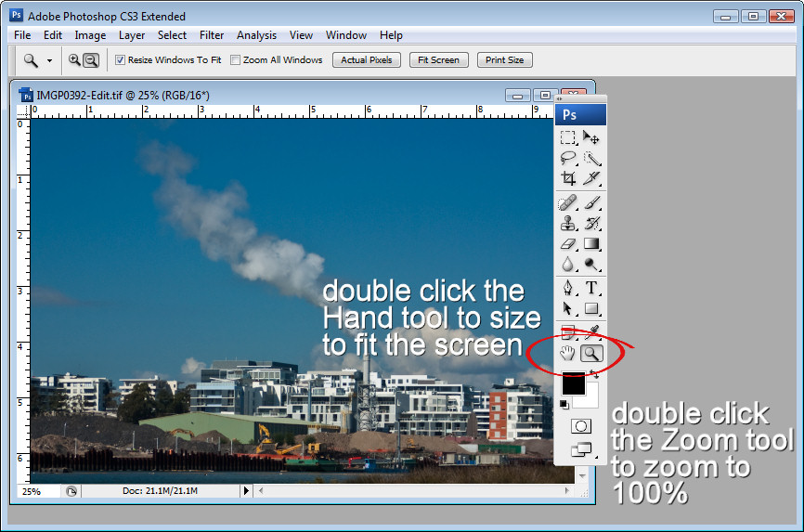This screenshot has width=804, height=532.
Task: Toggle Resize Windows To Fit checkbox
Action: [x=120, y=60]
